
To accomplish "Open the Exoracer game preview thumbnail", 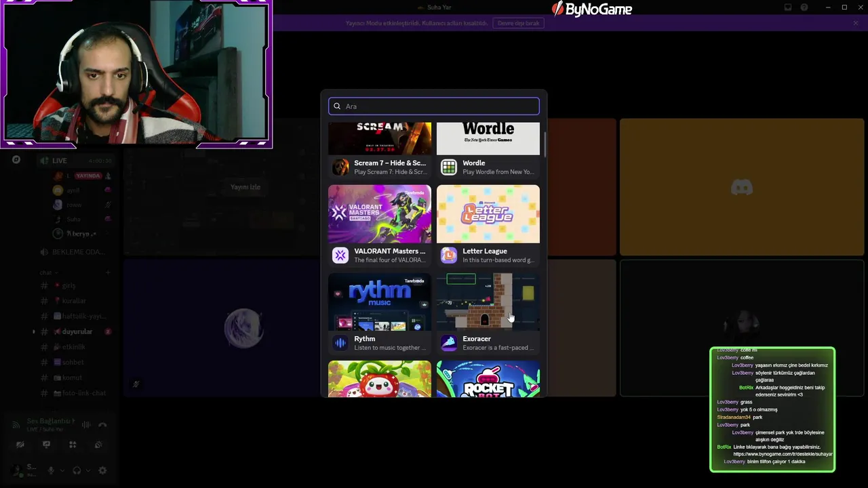I will 488,302.
